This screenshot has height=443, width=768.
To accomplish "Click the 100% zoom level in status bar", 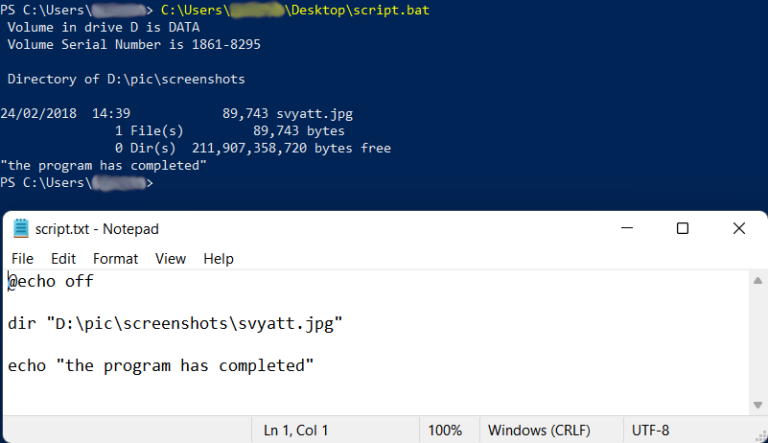I will 444,430.
